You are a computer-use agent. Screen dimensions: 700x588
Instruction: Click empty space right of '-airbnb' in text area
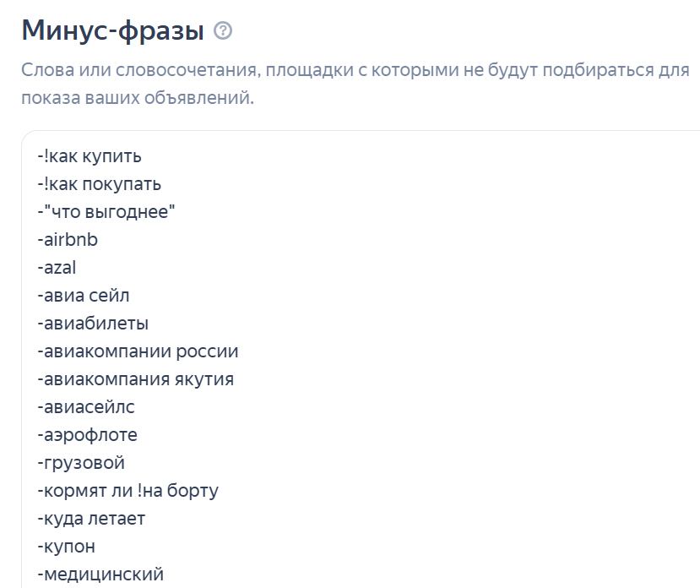[380, 240]
